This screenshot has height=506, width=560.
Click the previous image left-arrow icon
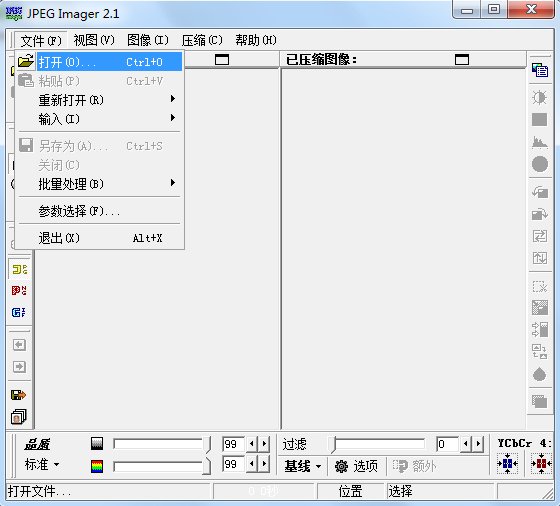(x=19, y=345)
